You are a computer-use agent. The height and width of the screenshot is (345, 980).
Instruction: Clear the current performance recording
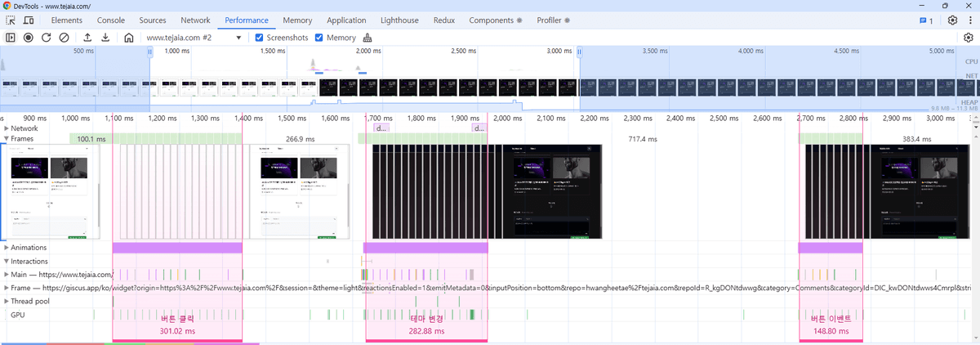pyautogui.click(x=65, y=38)
